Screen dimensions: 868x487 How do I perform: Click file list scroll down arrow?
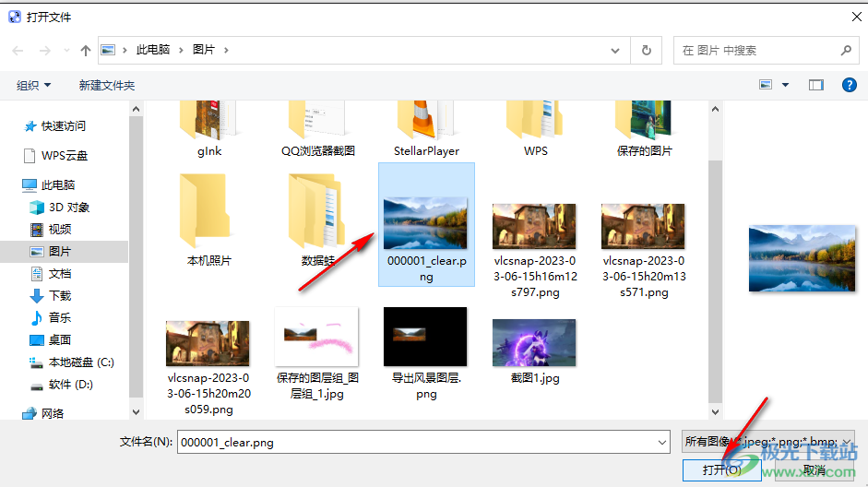tap(715, 412)
